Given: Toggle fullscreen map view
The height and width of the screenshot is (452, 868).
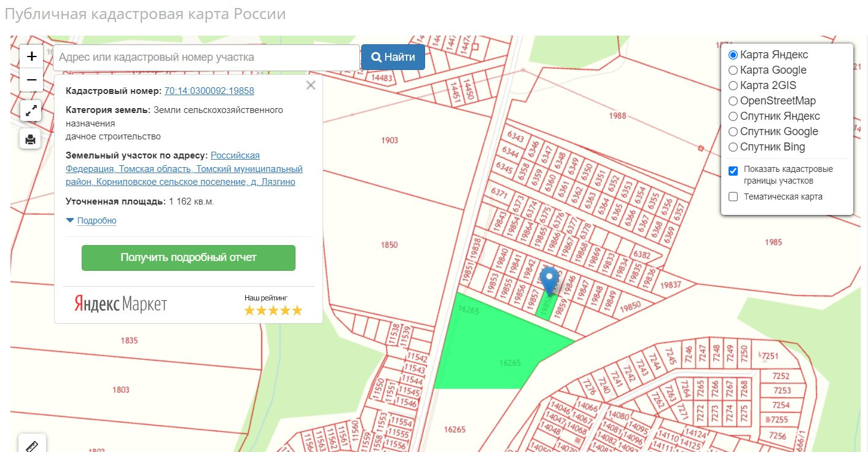Looking at the screenshot, I should coord(31,111).
